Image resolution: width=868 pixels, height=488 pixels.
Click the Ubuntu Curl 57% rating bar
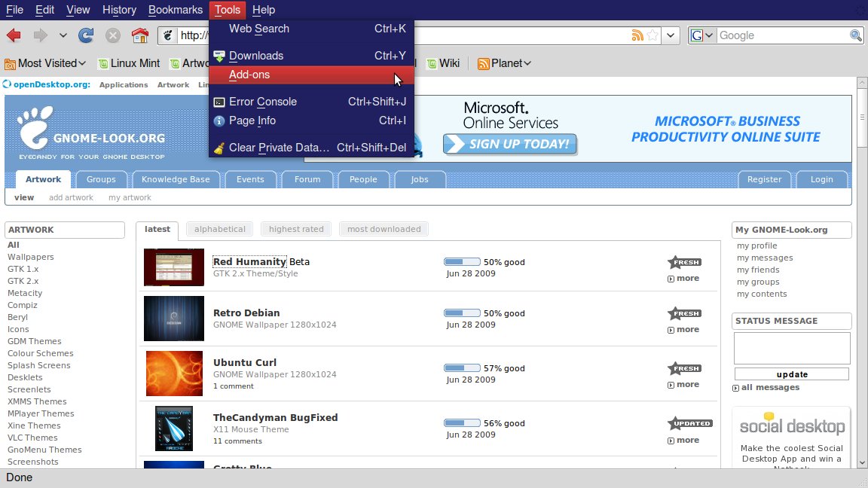point(462,368)
